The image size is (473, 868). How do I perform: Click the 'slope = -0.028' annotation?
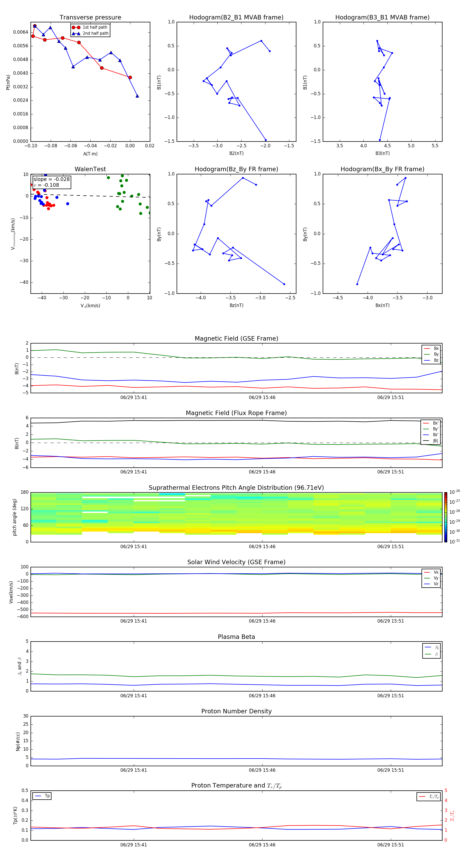[52, 179]
